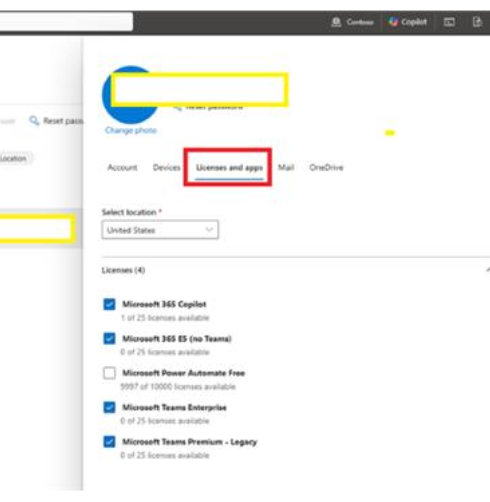
Task: Collapse the Licenses (4) section chevron
Action: click(x=487, y=270)
